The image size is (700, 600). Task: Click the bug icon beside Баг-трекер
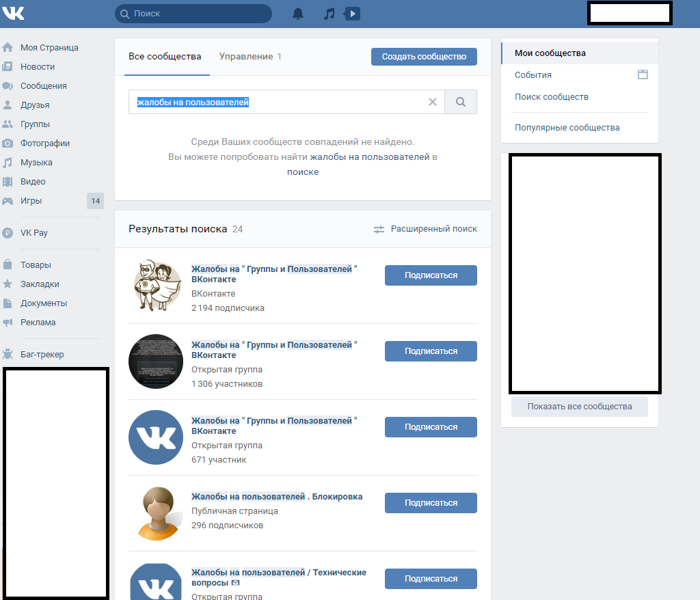(8, 354)
